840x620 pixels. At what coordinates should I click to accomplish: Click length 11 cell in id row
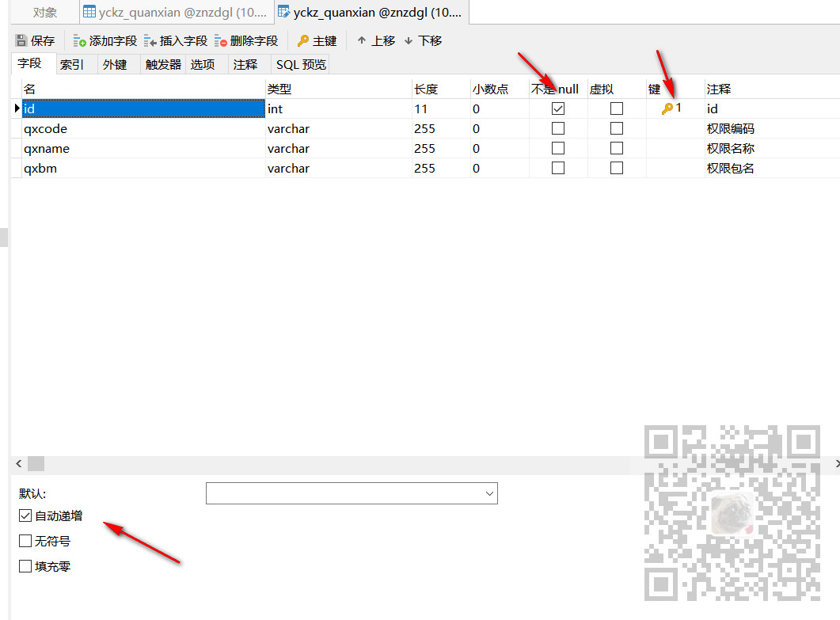tap(441, 108)
